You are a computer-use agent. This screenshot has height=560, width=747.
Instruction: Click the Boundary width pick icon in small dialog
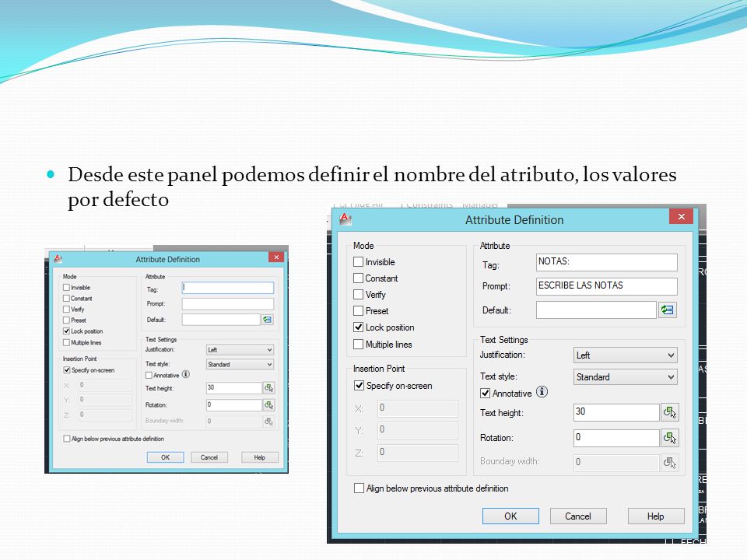coord(268,422)
